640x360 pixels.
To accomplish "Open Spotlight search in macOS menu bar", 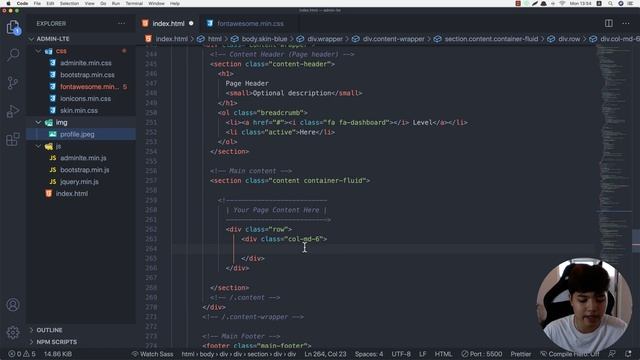I will [x=610, y=3].
